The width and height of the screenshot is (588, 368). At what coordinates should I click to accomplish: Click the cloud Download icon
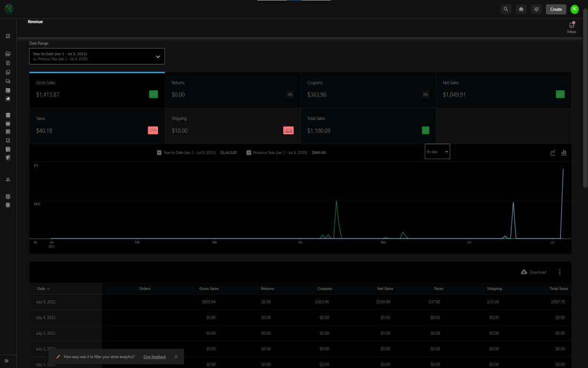coord(524,272)
